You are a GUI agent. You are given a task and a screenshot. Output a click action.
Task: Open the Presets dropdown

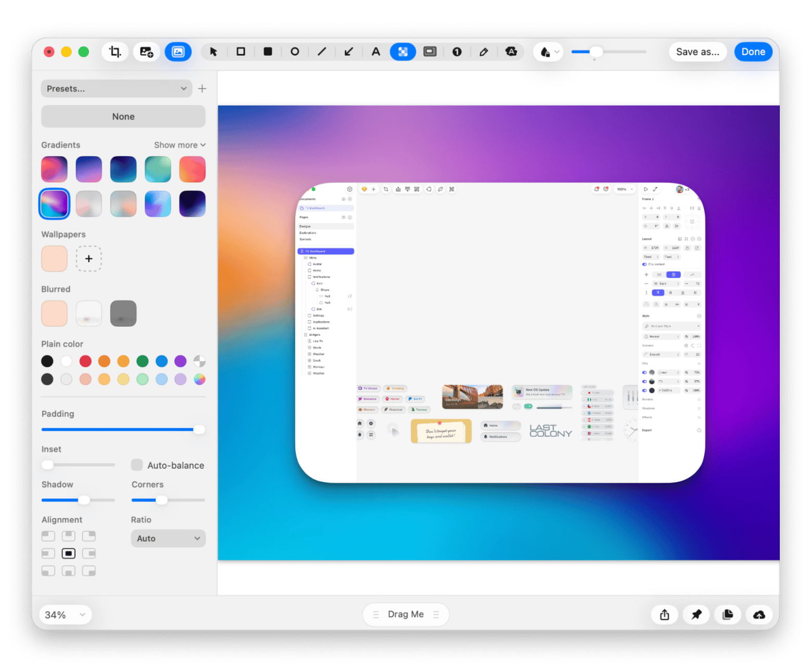116,89
